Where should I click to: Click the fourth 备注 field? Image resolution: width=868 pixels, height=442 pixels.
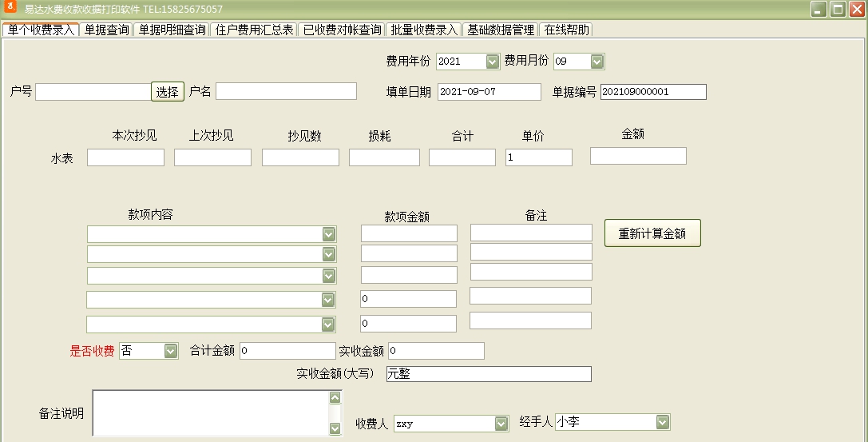[531, 296]
